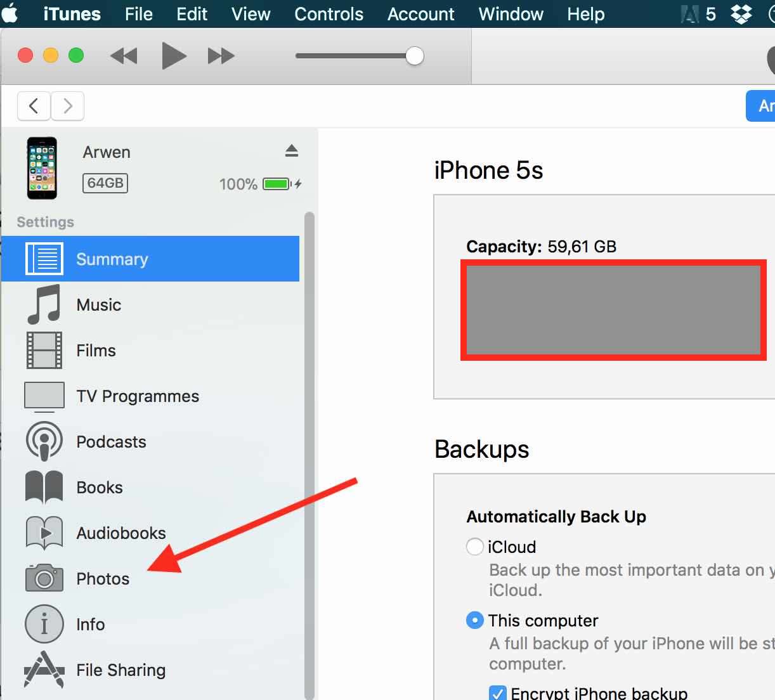Click the TV Programmes screen icon
This screenshot has width=775, height=700.
coord(44,396)
